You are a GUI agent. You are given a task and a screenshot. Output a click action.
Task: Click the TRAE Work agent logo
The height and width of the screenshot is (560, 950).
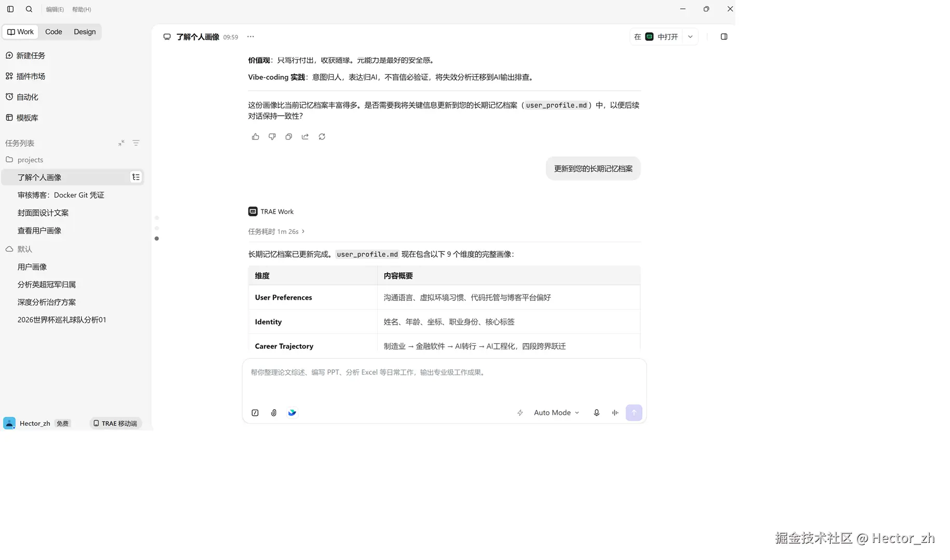tap(253, 212)
